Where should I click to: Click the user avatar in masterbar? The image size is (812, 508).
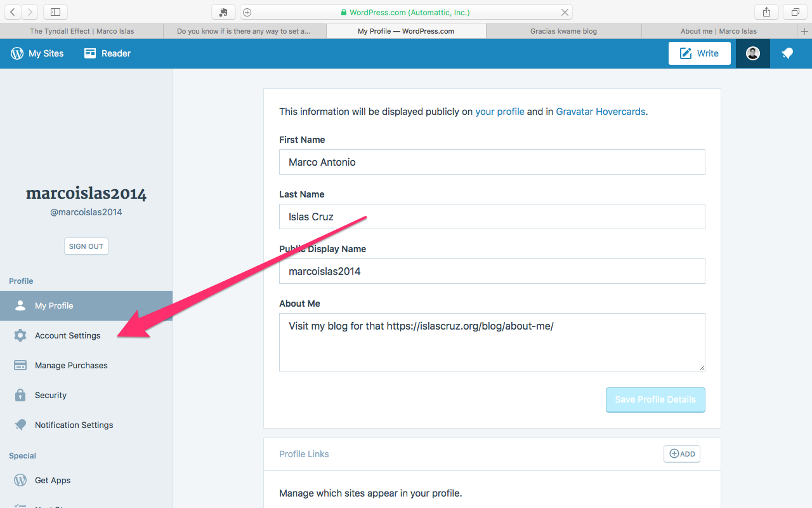point(753,53)
